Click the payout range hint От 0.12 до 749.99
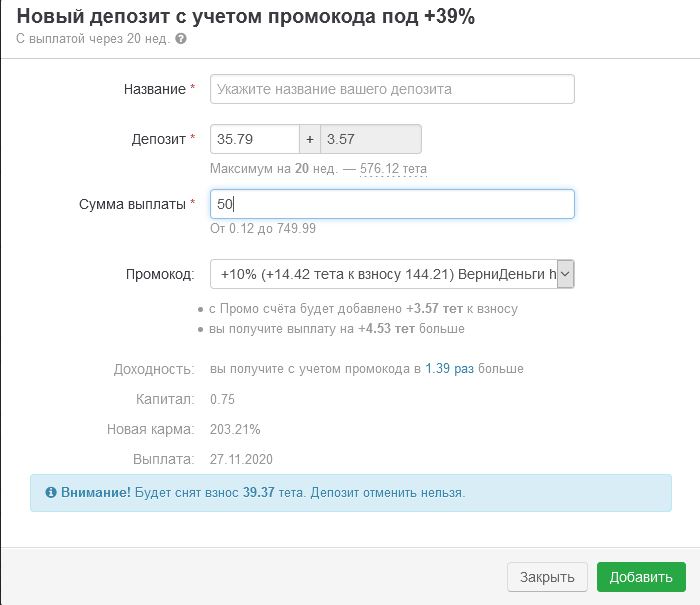Screen dimensions: 700x605 click(263, 229)
